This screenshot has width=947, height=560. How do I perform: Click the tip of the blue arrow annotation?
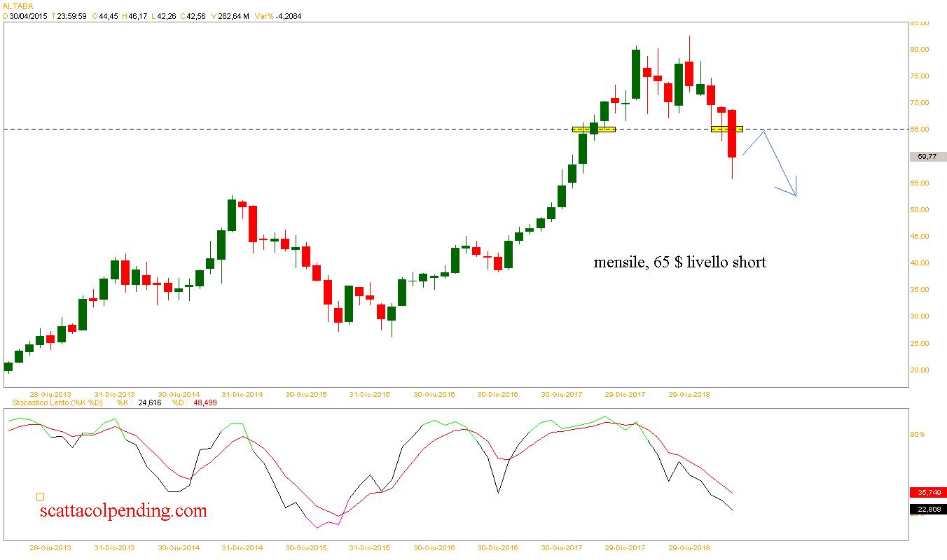coord(796,195)
